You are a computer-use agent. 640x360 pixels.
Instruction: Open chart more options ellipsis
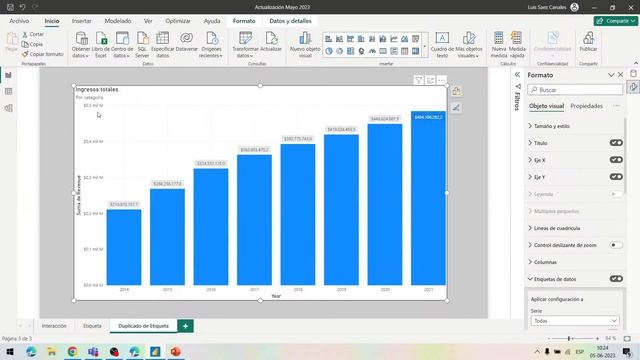point(442,80)
